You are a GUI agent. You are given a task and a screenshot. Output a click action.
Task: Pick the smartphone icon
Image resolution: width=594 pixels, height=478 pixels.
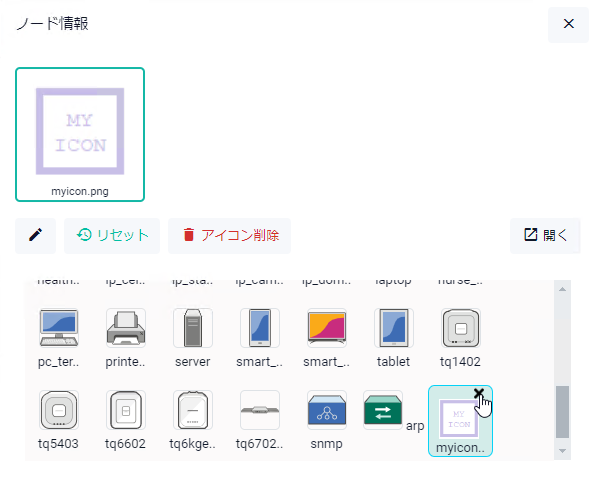pyautogui.click(x=260, y=328)
